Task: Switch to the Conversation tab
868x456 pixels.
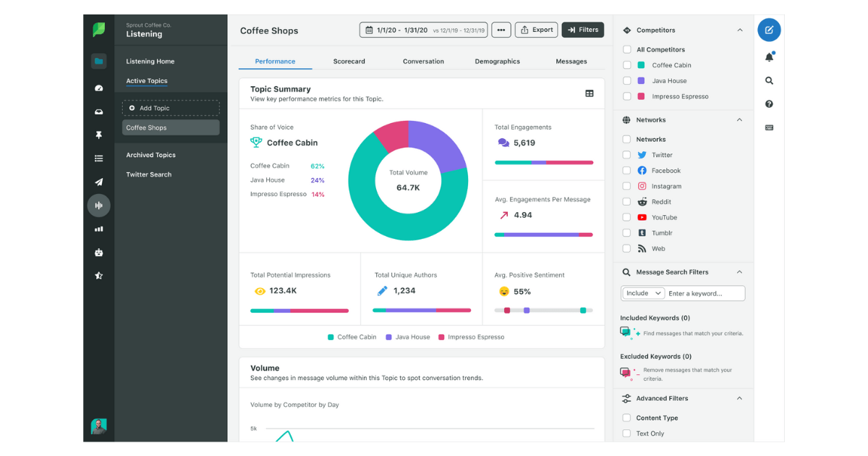Action: [424, 62]
